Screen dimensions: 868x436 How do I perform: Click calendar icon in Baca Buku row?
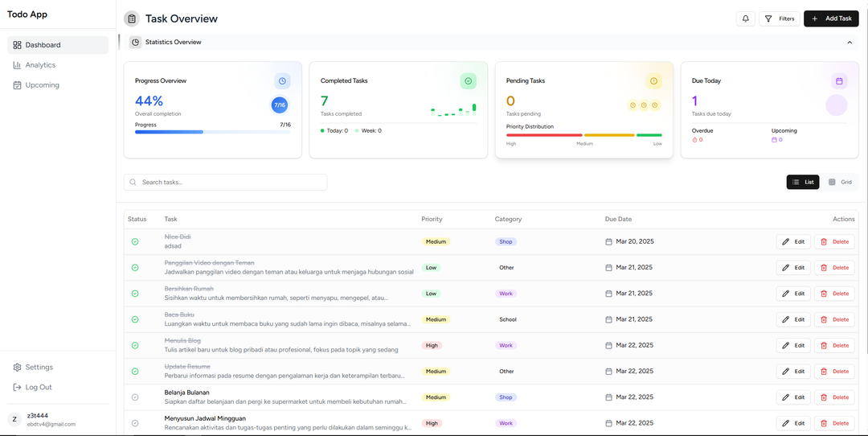pos(609,319)
